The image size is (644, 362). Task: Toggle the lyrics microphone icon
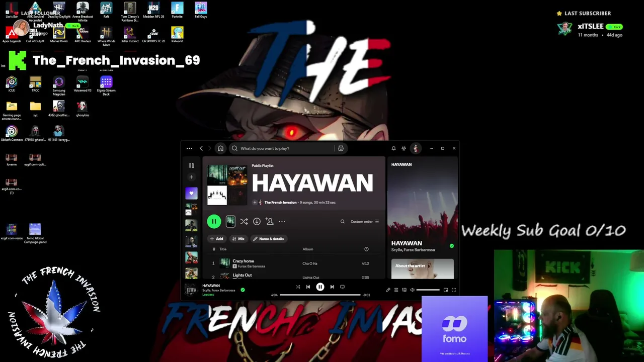(x=388, y=290)
